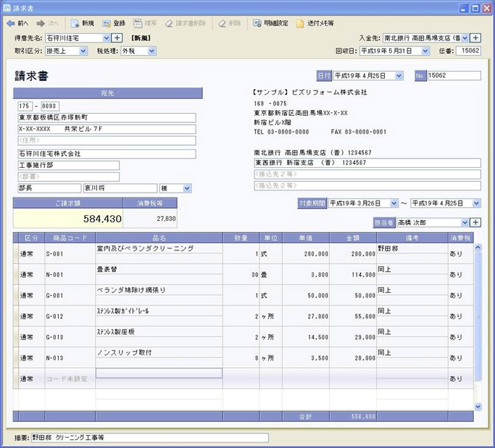Viewport: 495px width, 448px height.
Task: Expand the 得意先名 customer dropdown
Action: [x=106, y=38]
